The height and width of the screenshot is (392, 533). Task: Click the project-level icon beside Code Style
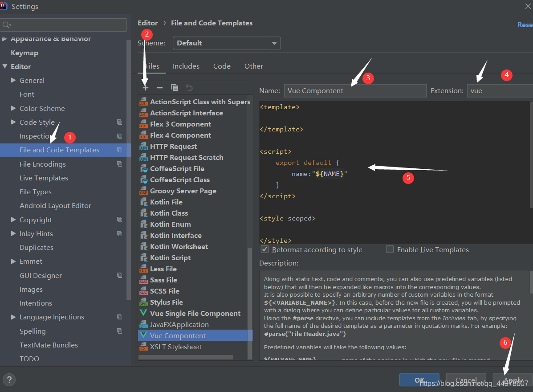click(120, 122)
